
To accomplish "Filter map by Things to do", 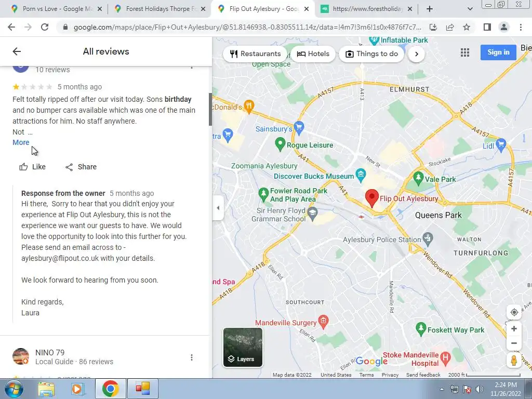I will [372, 54].
